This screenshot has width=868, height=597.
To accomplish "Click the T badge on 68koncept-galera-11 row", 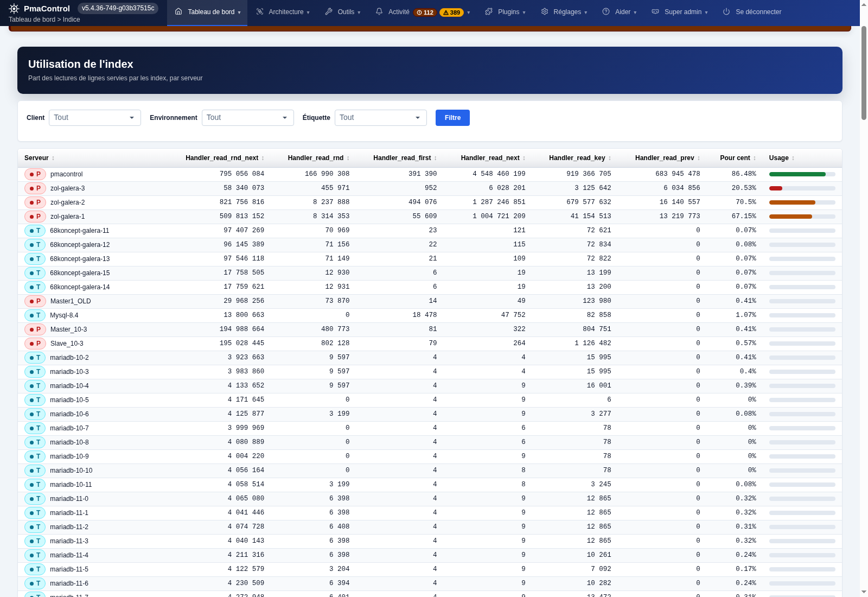I will click(35, 231).
